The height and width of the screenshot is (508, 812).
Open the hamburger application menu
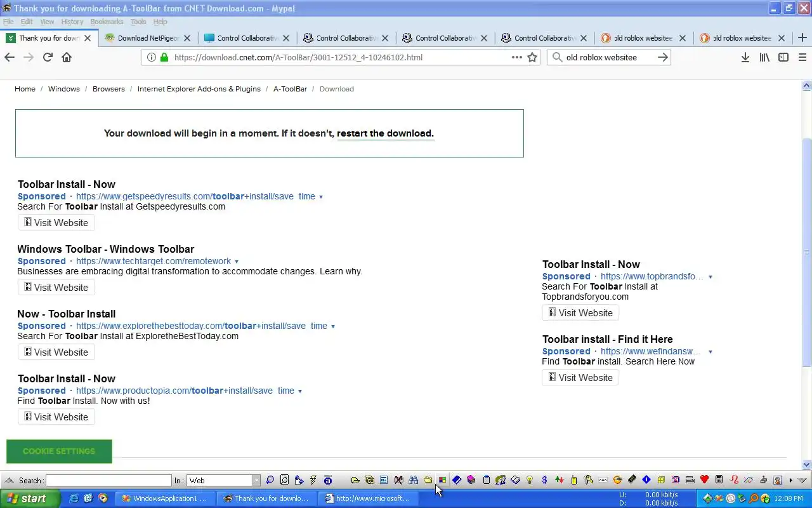pyautogui.click(x=802, y=57)
